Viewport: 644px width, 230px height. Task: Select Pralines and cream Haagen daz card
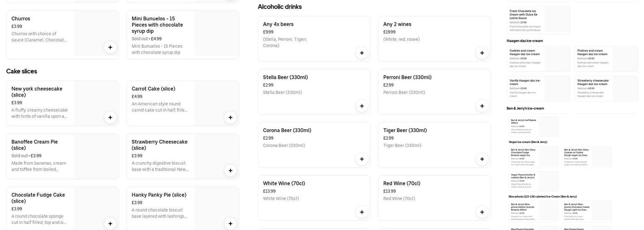coord(606,59)
